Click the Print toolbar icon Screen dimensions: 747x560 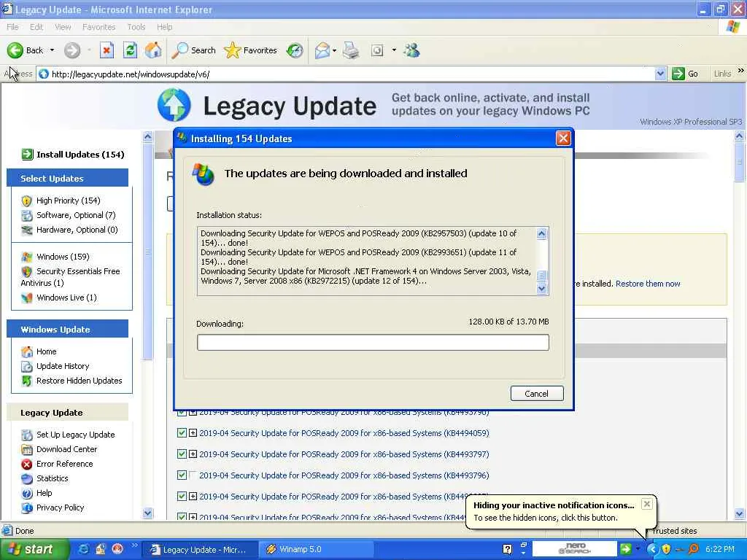click(x=351, y=50)
